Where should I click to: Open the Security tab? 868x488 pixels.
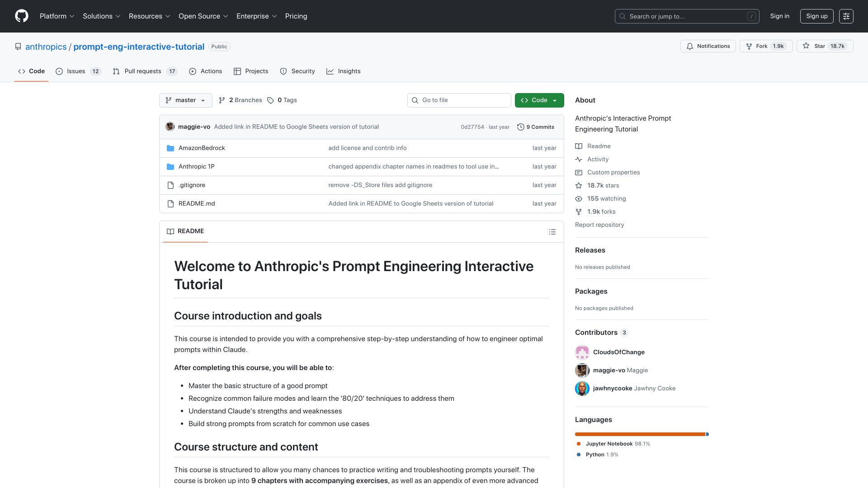[x=297, y=71]
